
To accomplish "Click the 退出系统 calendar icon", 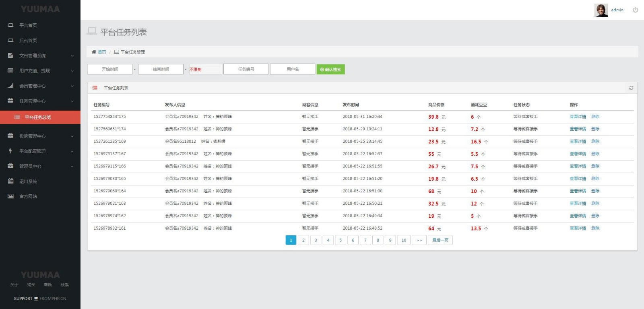I will pos(10,181).
